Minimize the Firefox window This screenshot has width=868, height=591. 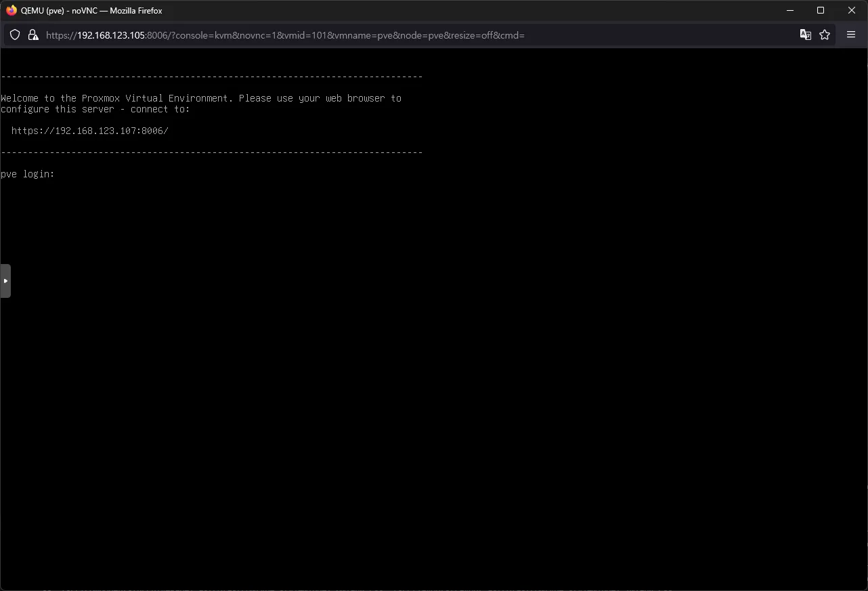pos(789,10)
